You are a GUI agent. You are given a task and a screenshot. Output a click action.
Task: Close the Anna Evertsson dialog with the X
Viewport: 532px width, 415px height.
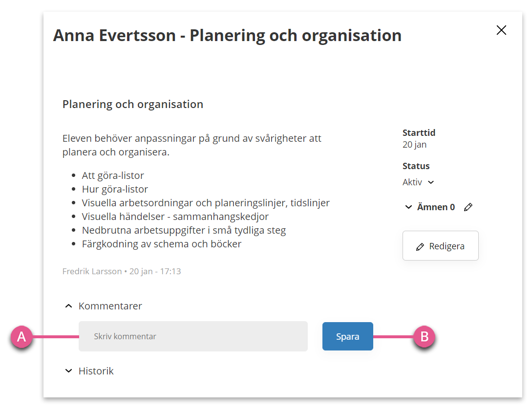click(x=501, y=30)
